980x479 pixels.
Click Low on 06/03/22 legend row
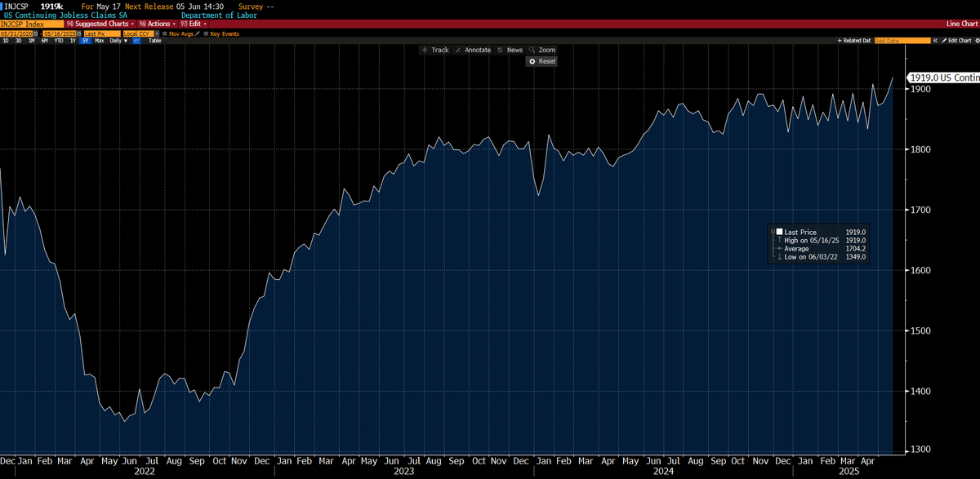821,257
